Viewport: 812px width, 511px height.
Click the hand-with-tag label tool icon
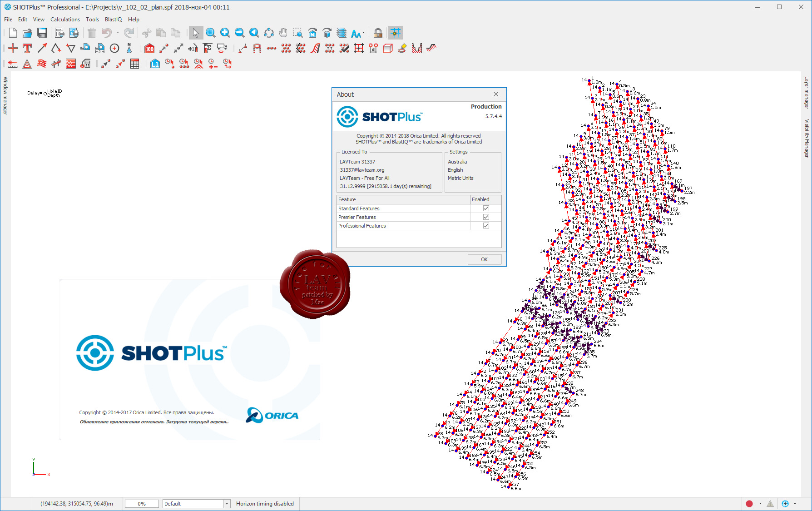(402, 48)
